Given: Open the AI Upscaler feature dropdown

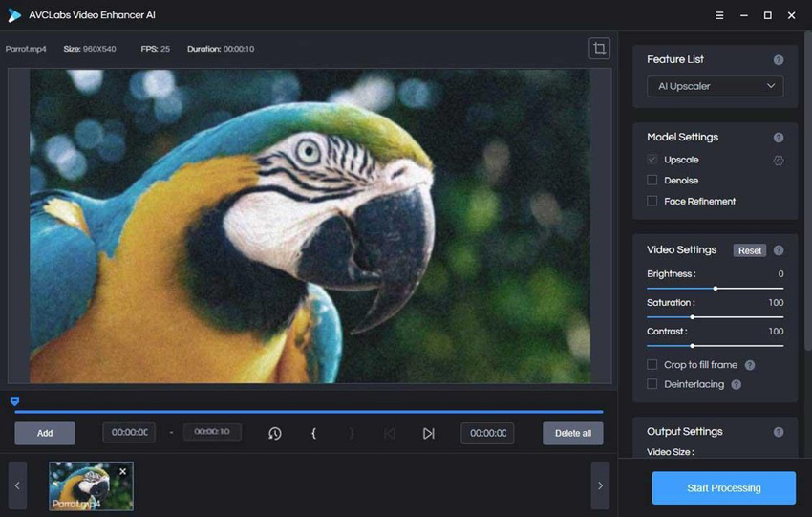Looking at the screenshot, I should [x=715, y=87].
